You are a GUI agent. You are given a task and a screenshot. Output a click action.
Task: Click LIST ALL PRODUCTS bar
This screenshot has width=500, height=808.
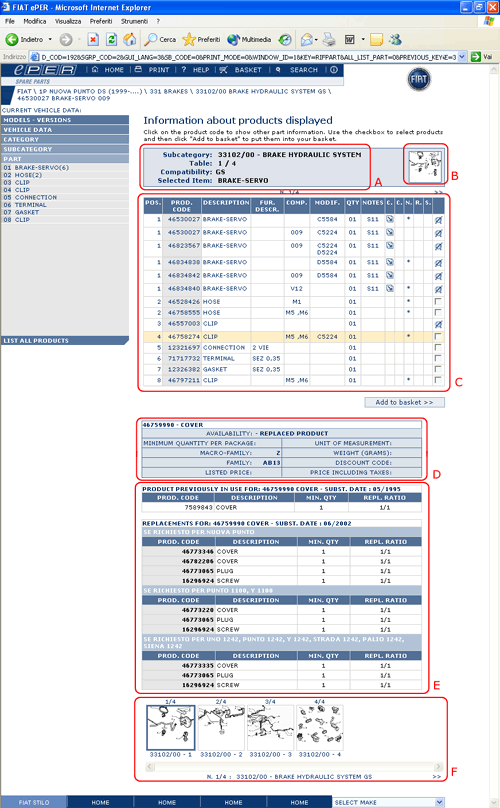tap(65, 341)
